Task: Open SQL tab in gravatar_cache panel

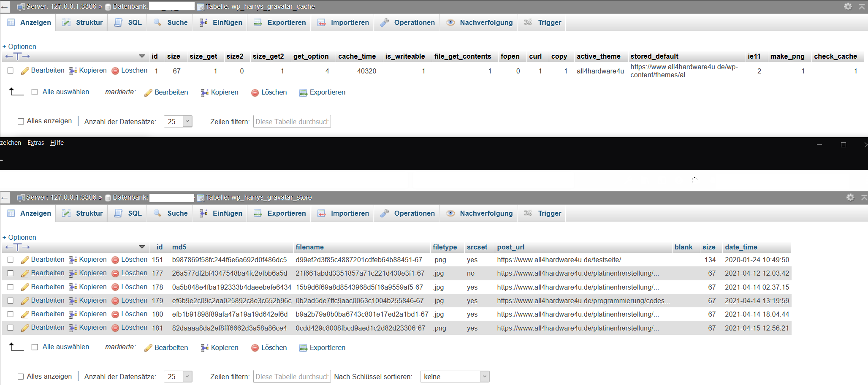Action: pos(128,22)
